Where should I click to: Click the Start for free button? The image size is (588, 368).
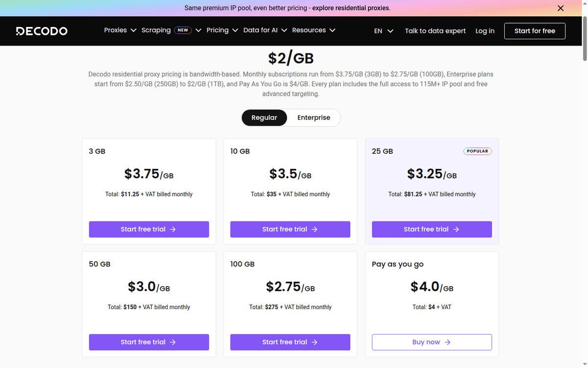pos(535,31)
